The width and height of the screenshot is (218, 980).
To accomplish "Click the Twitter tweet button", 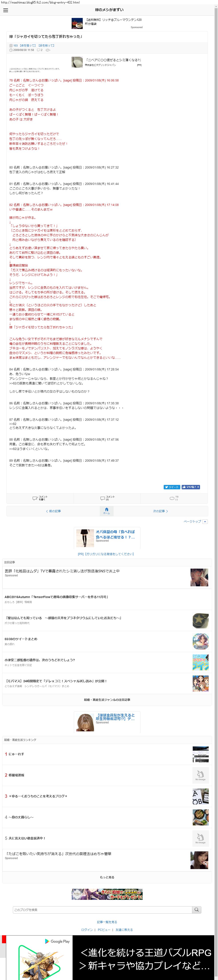I will point(172,487).
